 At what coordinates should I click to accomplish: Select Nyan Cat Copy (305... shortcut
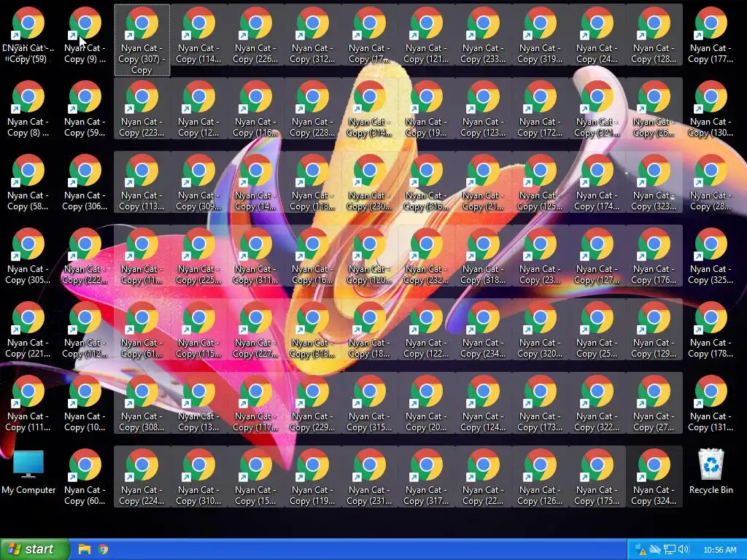[x=28, y=256]
